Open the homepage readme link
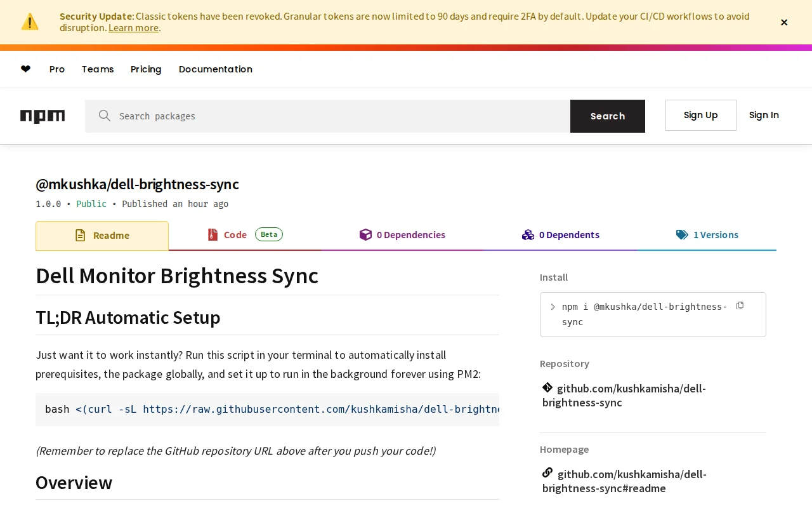 [624, 481]
